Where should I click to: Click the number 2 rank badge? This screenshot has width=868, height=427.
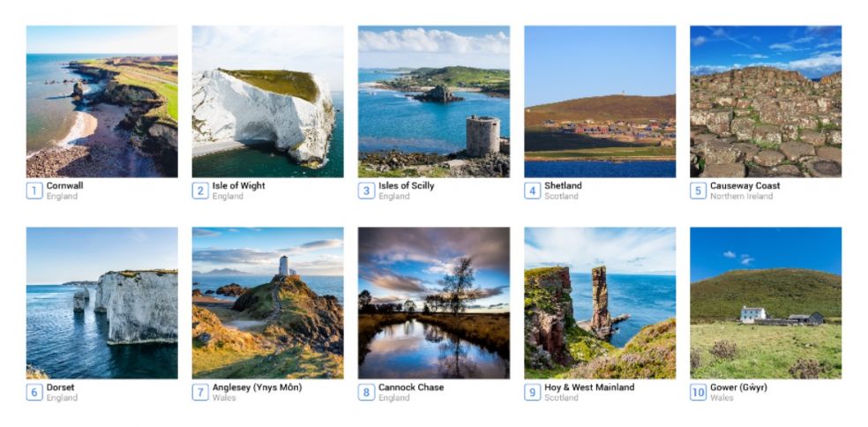200,191
